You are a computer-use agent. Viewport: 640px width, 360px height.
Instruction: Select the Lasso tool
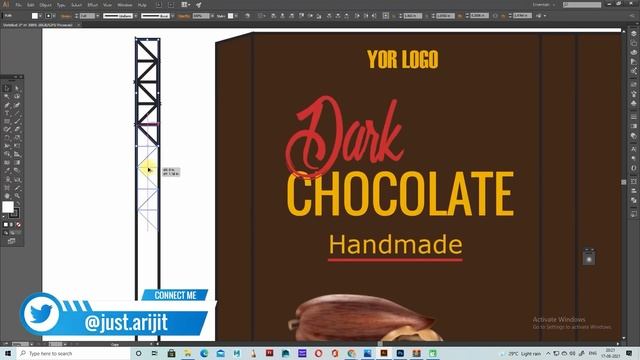tap(17, 96)
